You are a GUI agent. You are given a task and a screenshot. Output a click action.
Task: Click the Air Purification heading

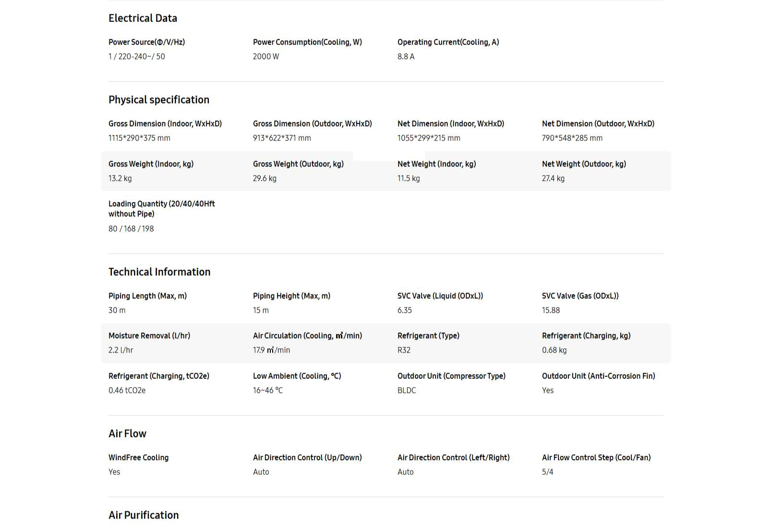[143, 515]
